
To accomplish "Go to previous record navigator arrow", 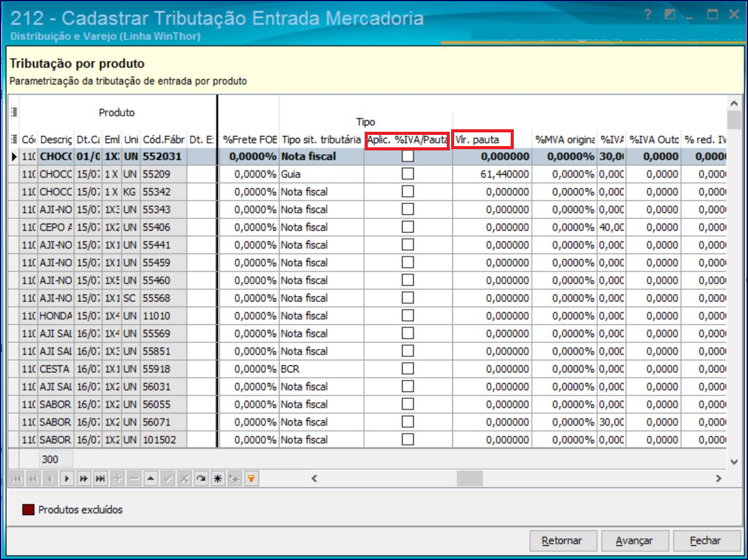I will click(x=50, y=479).
